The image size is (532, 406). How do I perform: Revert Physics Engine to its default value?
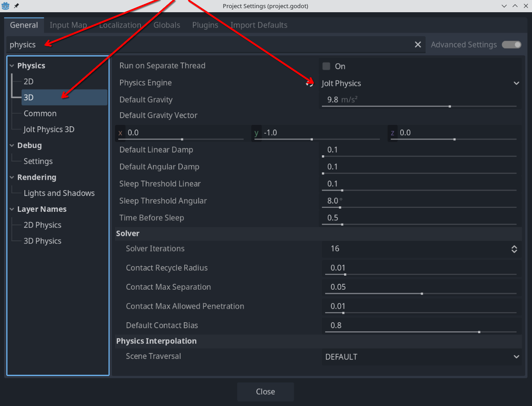click(310, 83)
